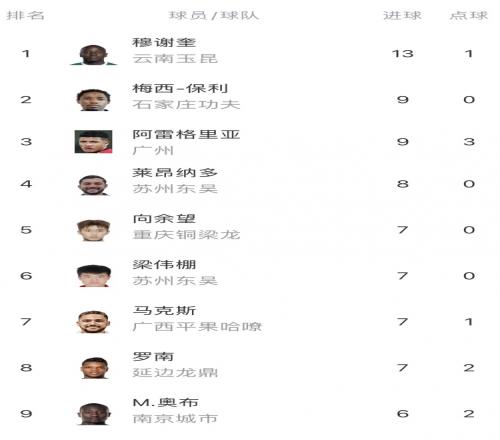Open team 南京城市 link
500x440 pixels.
tap(175, 419)
